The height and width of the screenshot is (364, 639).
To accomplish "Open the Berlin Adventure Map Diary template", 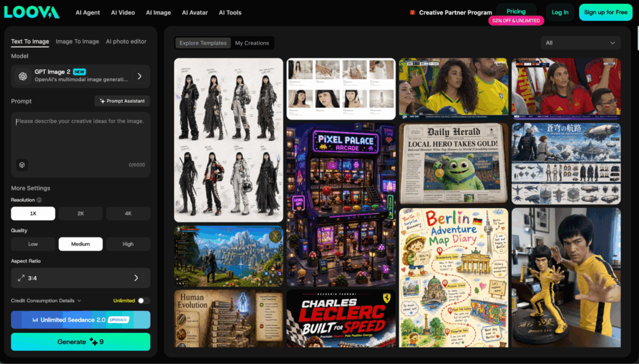I will 454,278.
